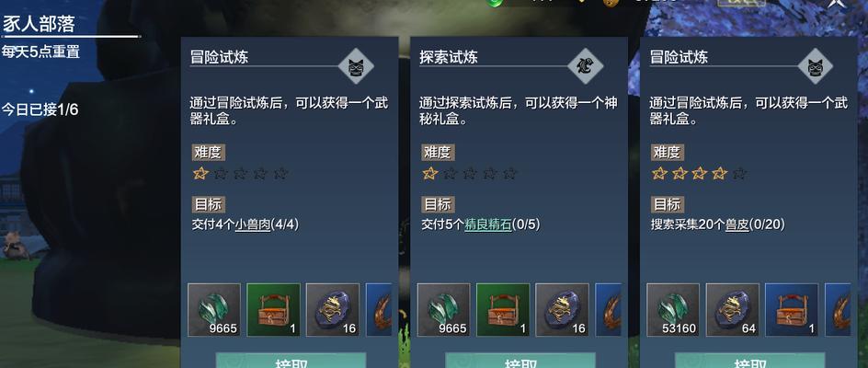Click green crystal 9665 in first card

point(214,310)
